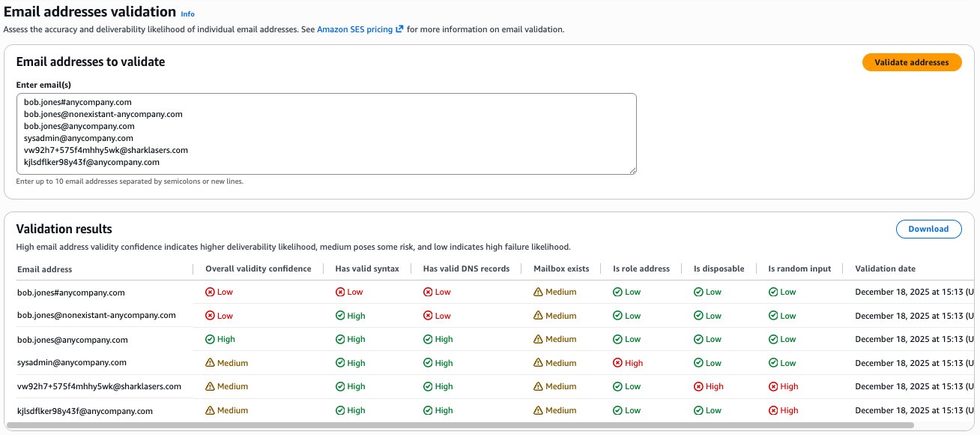Click the green High check icon for bob.jones@anycompany.com overall validity
This screenshot has width=980, height=435.
pyautogui.click(x=210, y=340)
